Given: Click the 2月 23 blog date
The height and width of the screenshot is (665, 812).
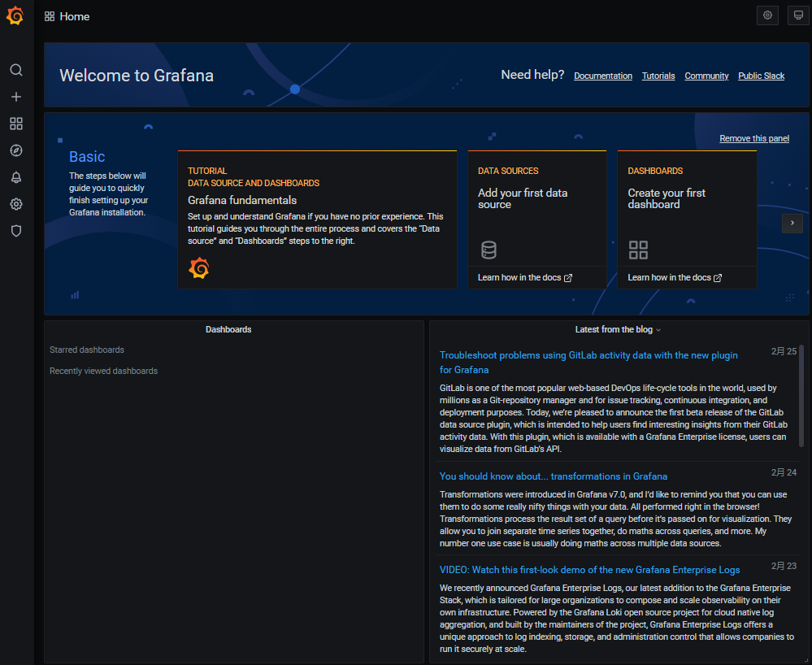Looking at the screenshot, I should [784, 566].
